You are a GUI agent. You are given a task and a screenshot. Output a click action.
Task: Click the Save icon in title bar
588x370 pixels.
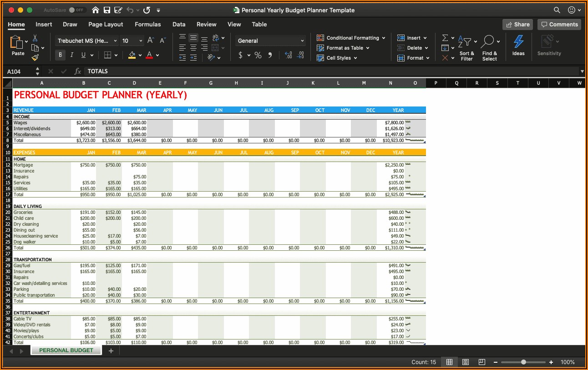point(107,10)
